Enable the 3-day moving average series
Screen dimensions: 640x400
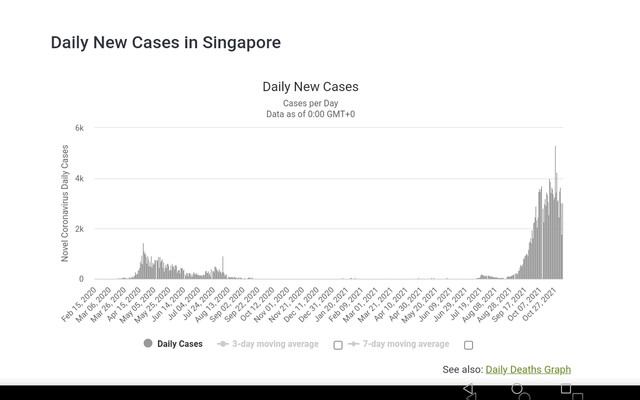[275, 344]
